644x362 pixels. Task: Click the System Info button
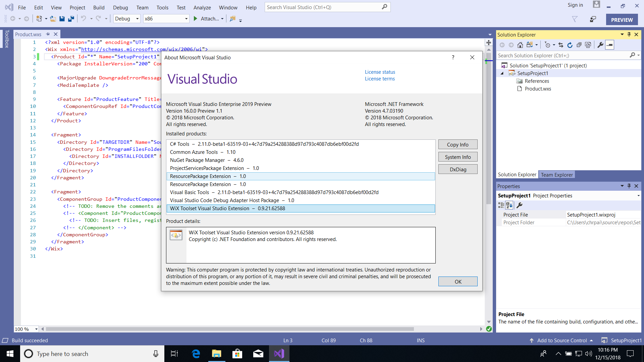pos(458,157)
